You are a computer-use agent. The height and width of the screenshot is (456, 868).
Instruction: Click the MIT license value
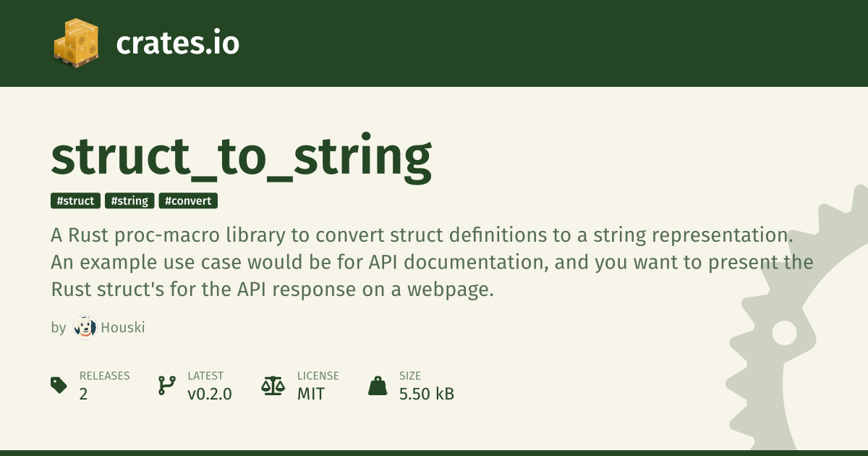coord(311,394)
